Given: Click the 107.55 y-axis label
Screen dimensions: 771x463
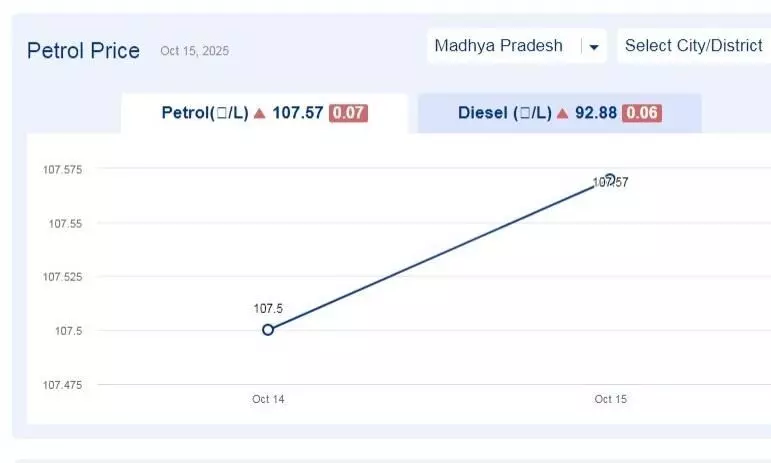Looking at the screenshot, I should tap(65, 223).
